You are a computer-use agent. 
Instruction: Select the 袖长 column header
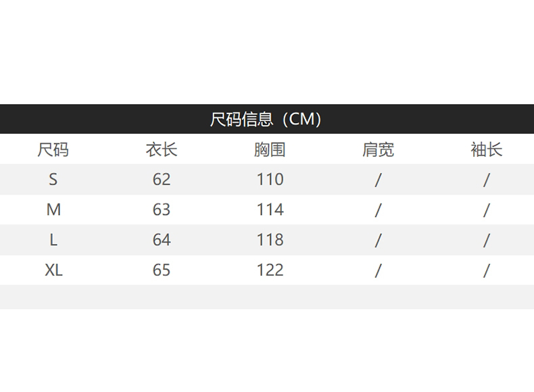tap(486, 149)
